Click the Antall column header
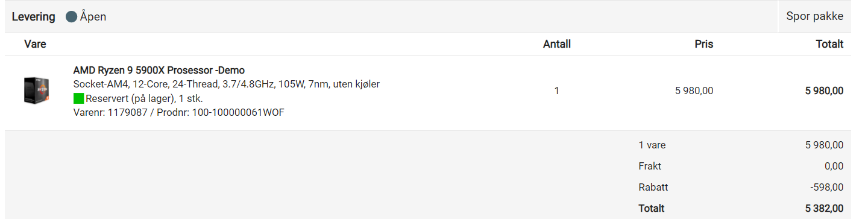Image resolution: width=868 pixels, height=219 pixels. [557, 44]
